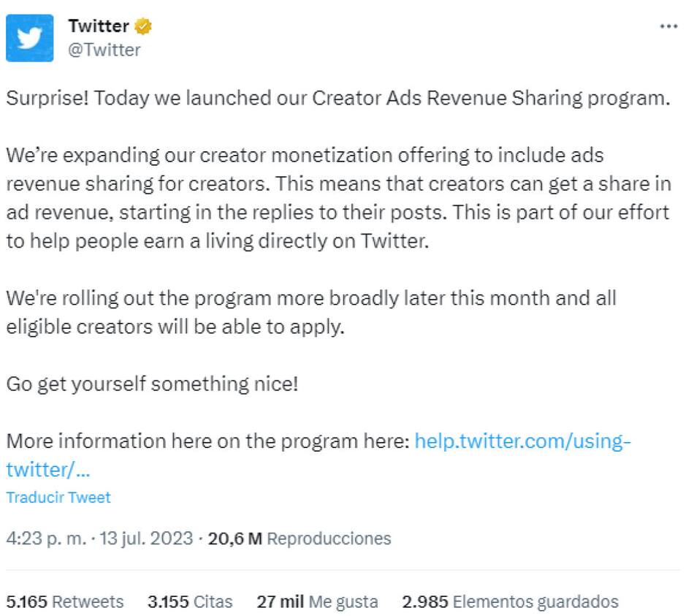Select 2.985 Elementos guardados
This screenshot has height=616, width=694.
510,602
